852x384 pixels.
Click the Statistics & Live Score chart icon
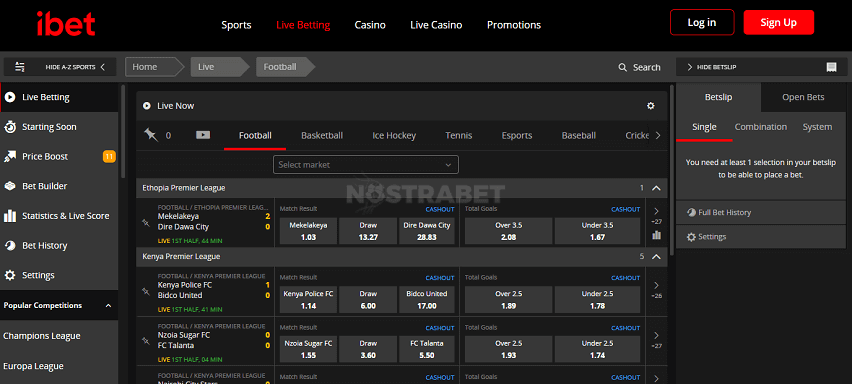tap(10, 216)
